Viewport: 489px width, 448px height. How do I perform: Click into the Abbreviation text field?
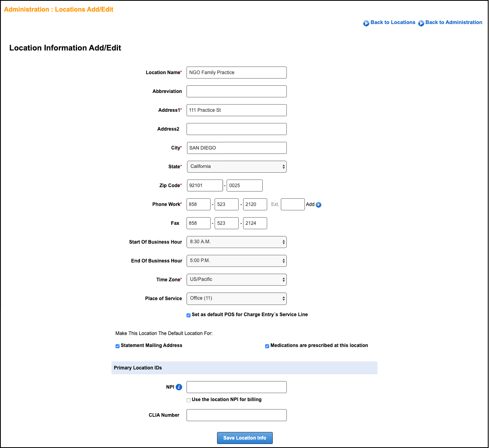click(237, 91)
